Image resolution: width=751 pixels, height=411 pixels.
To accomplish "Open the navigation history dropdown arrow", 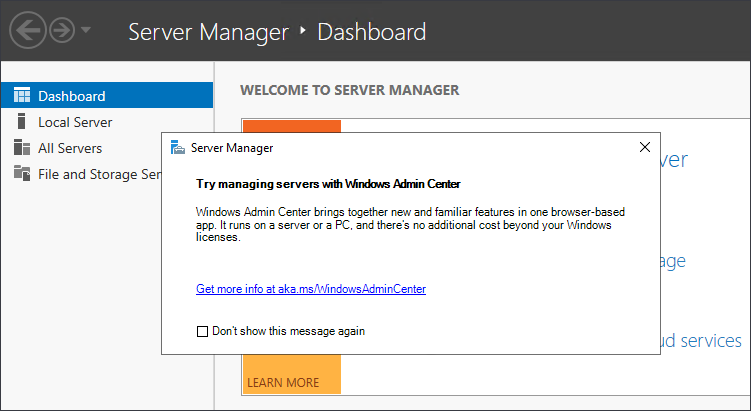I will pos(86,30).
